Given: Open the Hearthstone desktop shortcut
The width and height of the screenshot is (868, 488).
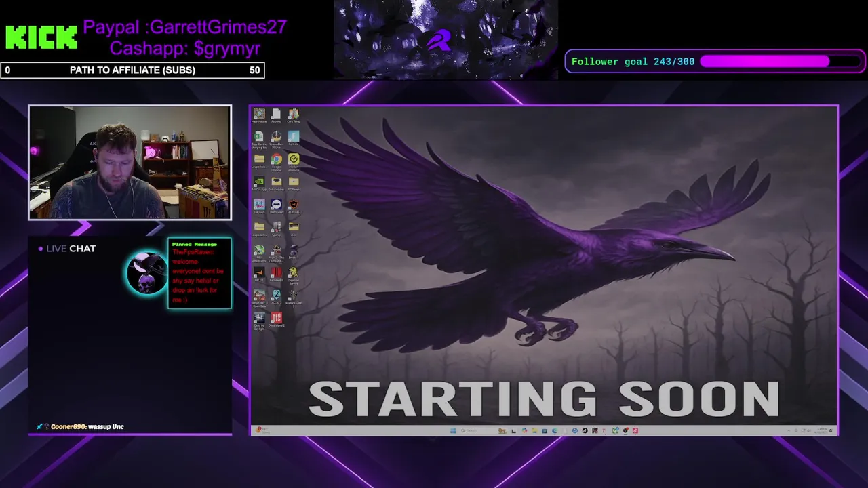Looking at the screenshot, I should point(259,116).
